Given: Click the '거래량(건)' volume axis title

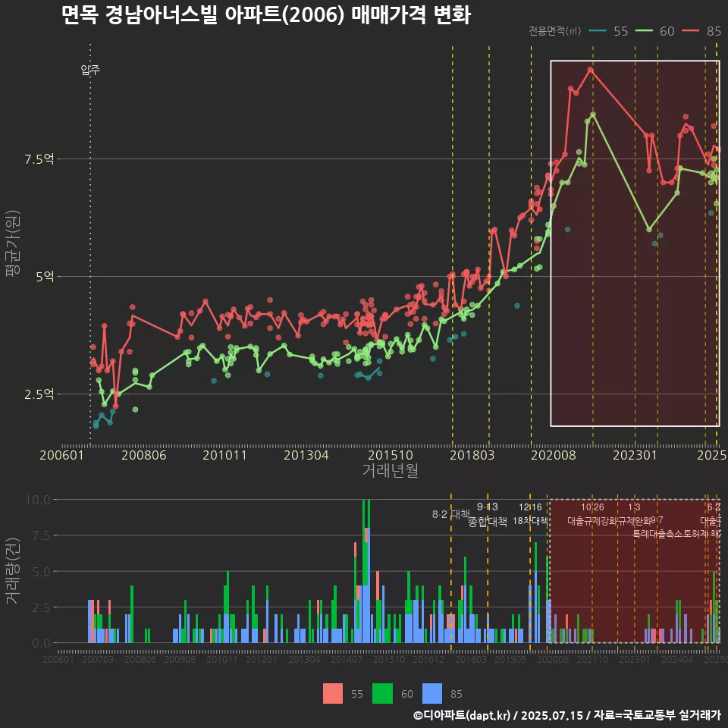Looking at the screenshot, I should click(13, 571).
